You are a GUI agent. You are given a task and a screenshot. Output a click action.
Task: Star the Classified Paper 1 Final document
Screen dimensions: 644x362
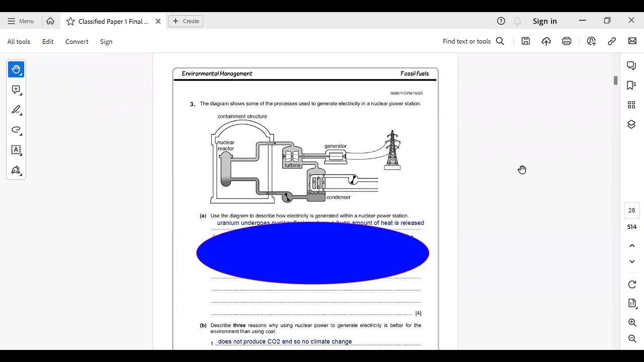tap(70, 22)
